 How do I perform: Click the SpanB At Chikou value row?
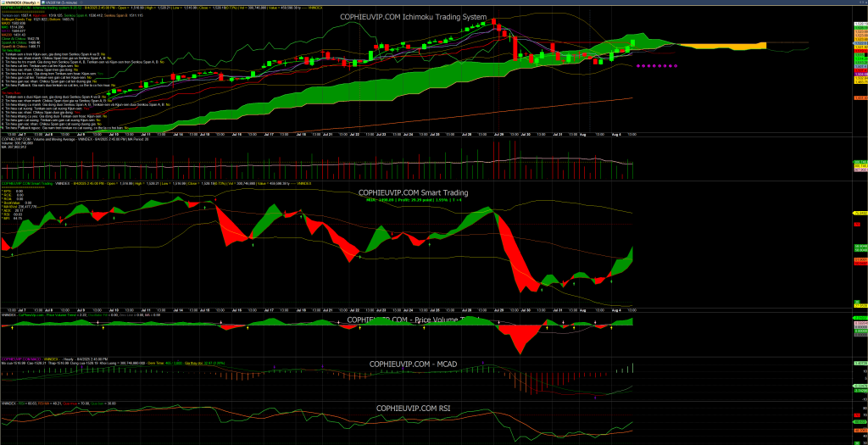(21, 47)
